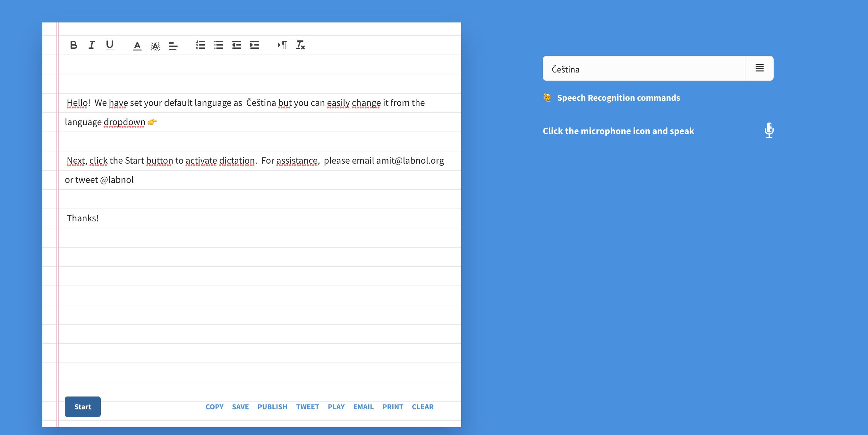The image size is (868, 435).
Task: Toggle underline formatting
Action: click(x=109, y=45)
